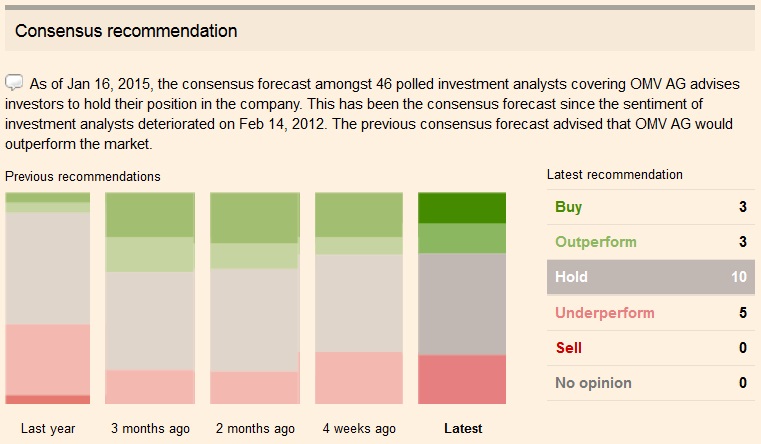Click top green segment of 3 months ago bar

tap(150, 215)
